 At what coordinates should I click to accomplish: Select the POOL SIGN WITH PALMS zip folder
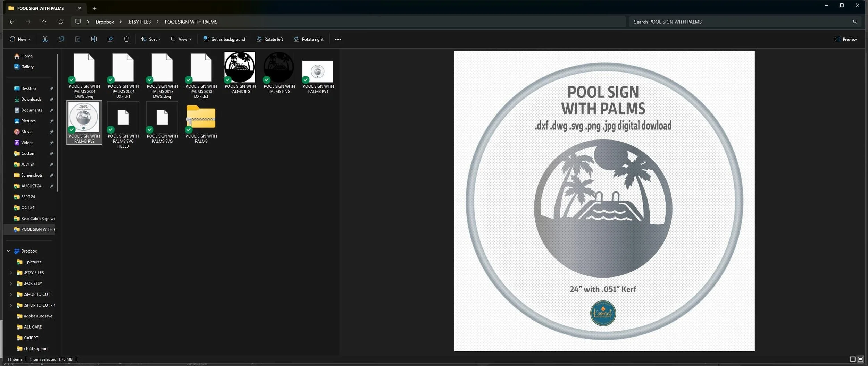[x=201, y=124]
